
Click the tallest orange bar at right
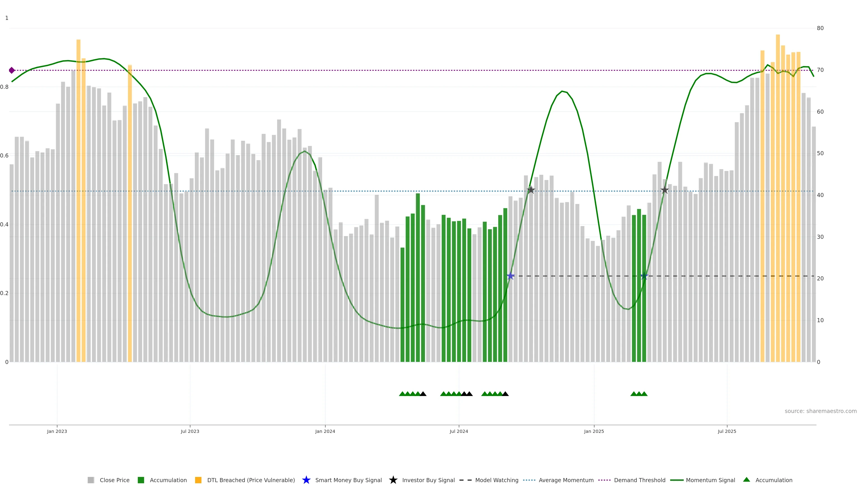click(x=778, y=168)
